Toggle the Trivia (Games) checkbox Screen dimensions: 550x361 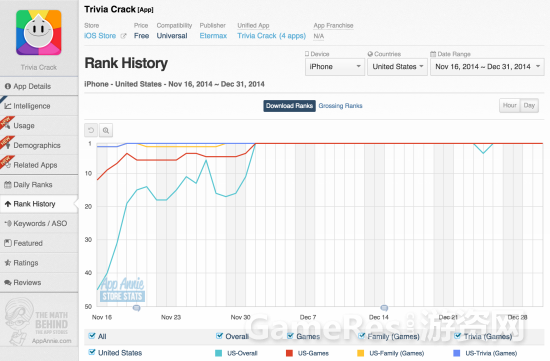457,336
